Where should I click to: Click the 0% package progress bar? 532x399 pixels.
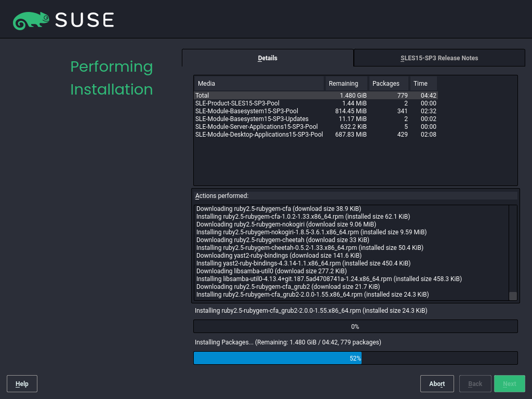[355, 327]
